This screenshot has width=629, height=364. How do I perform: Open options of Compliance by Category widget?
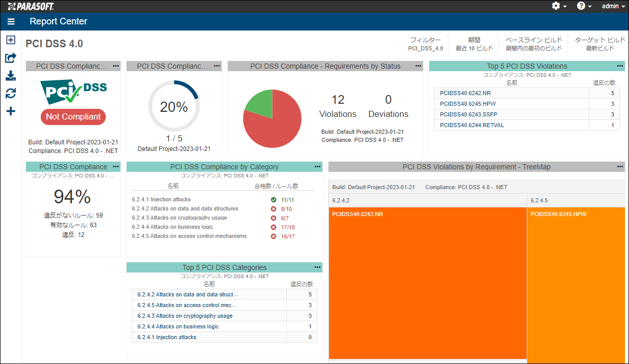tap(318, 167)
